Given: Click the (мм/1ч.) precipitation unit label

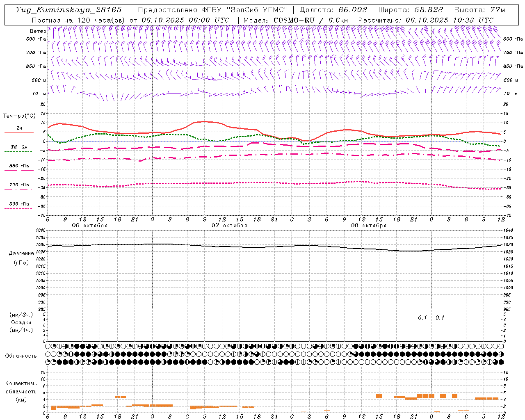Looking at the screenshot, I should click(x=21, y=330).
